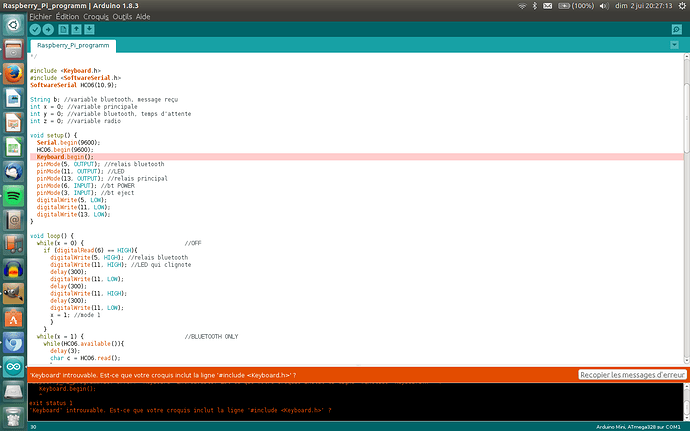The height and width of the screenshot is (431, 690).
Task: Save the sketch using the down-arrow icon
Action: [x=89, y=29]
